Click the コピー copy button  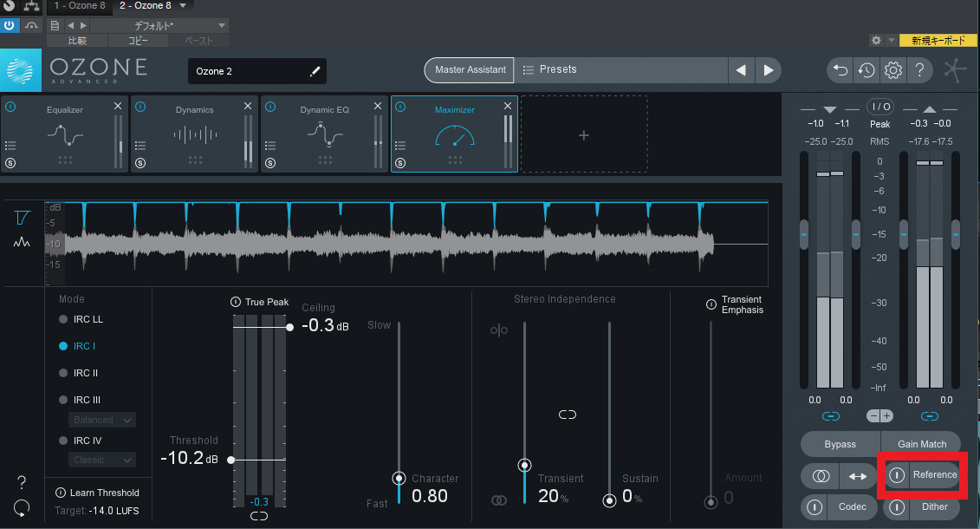click(x=138, y=41)
